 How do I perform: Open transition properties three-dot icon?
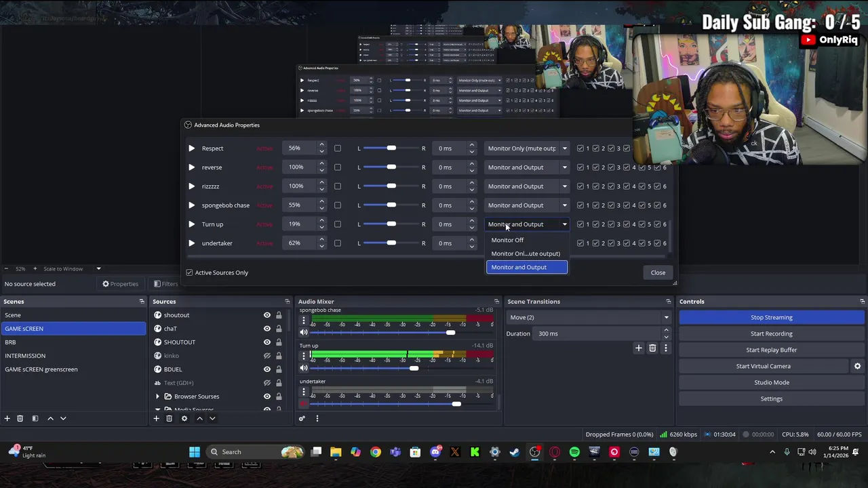pyautogui.click(x=666, y=348)
